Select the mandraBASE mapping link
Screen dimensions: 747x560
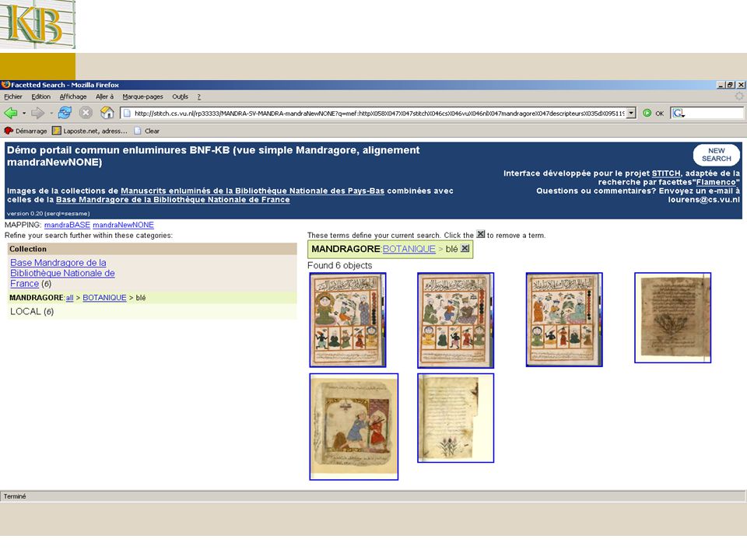tap(67, 225)
